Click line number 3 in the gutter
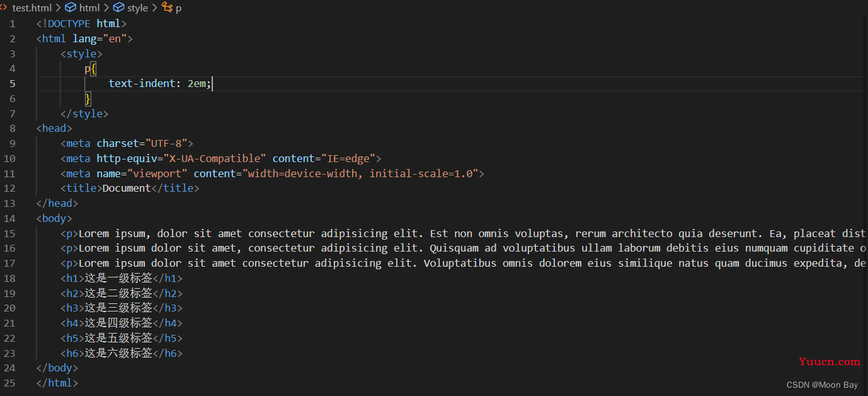 pyautogui.click(x=13, y=54)
